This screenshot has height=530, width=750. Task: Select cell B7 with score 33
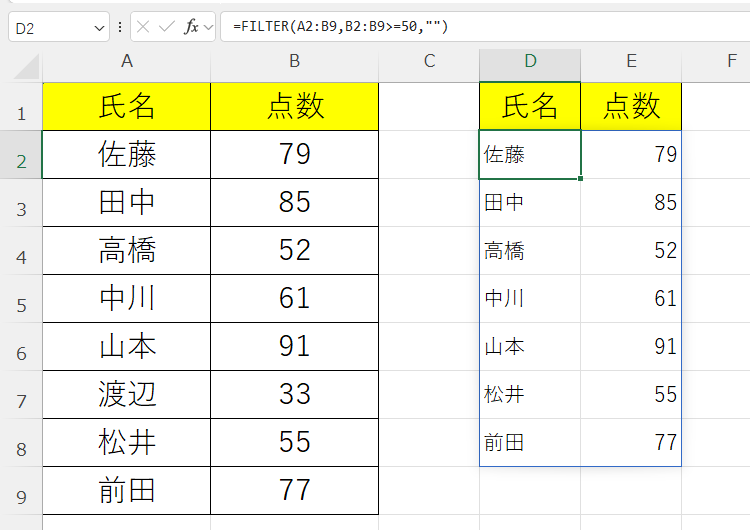[295, 395]
